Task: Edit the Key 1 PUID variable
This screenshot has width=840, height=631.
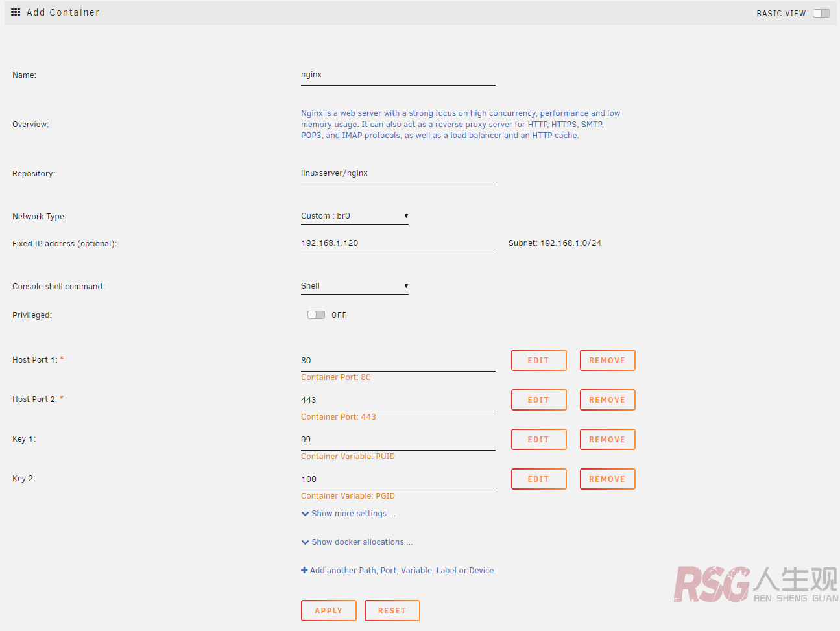Action: [x=539, y=440]
